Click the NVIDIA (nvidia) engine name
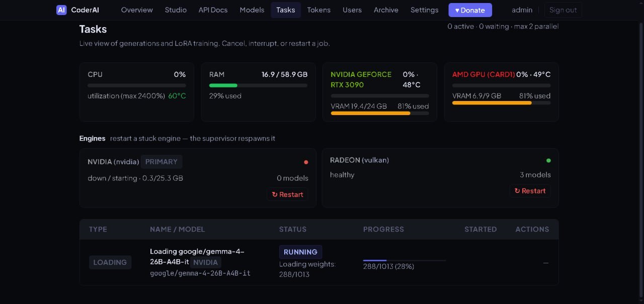Screen dimensions: 644x304 click(113, 162)
